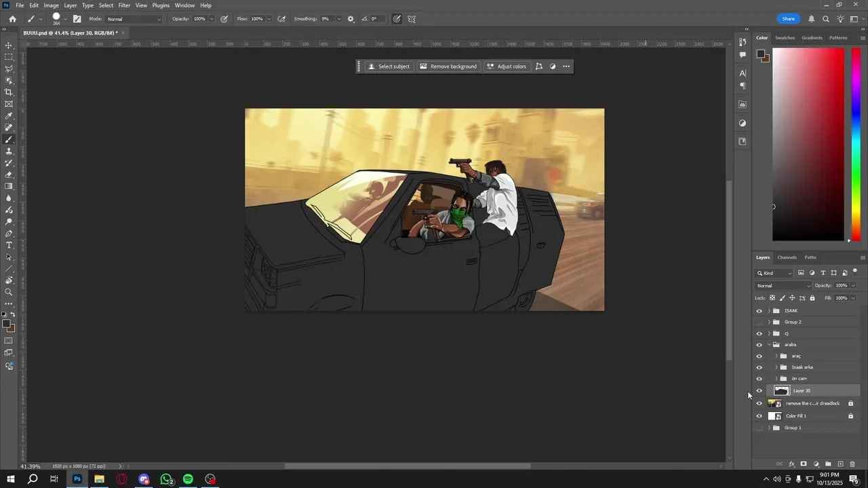Viewport: 868px width, 488px height.
Task: Switch to the Channels tab
Action: 787,258
